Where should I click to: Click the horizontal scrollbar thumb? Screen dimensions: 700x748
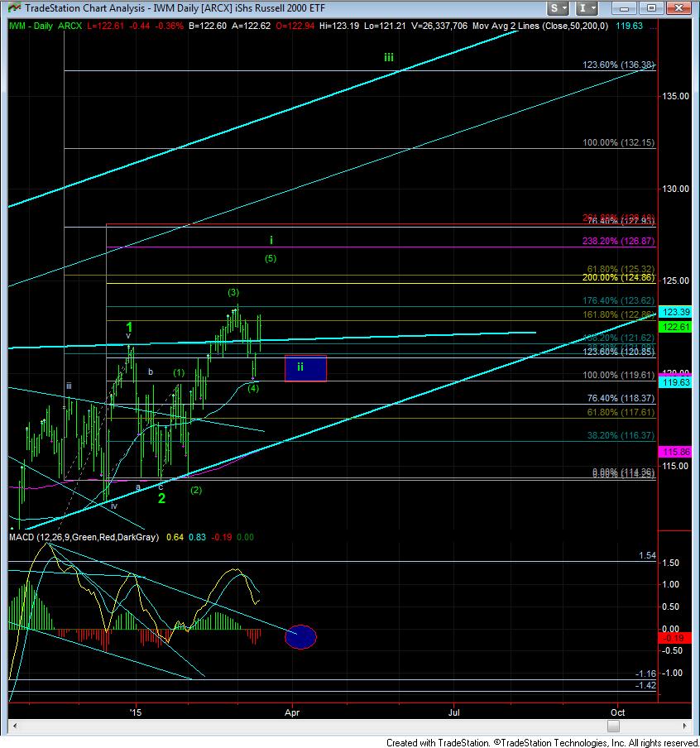[614, 726]
